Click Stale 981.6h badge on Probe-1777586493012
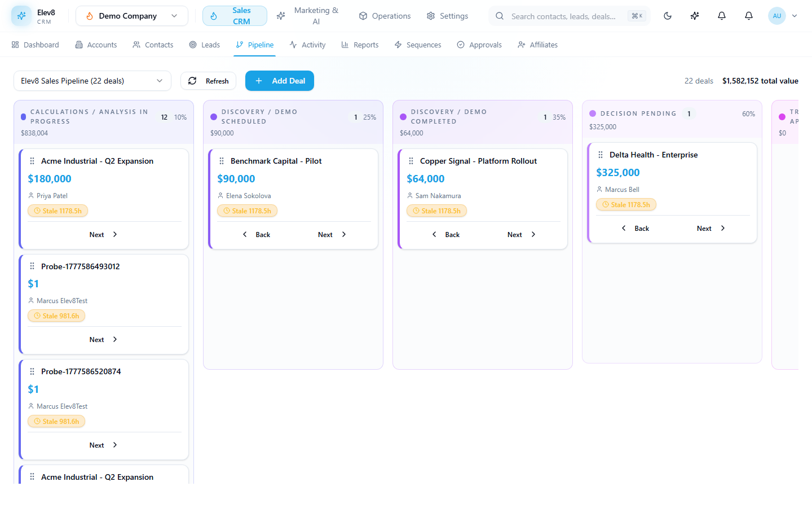Image resolution: width=812 pixels, height=508 pixels. pyautogui.click(x=56, y=316)
